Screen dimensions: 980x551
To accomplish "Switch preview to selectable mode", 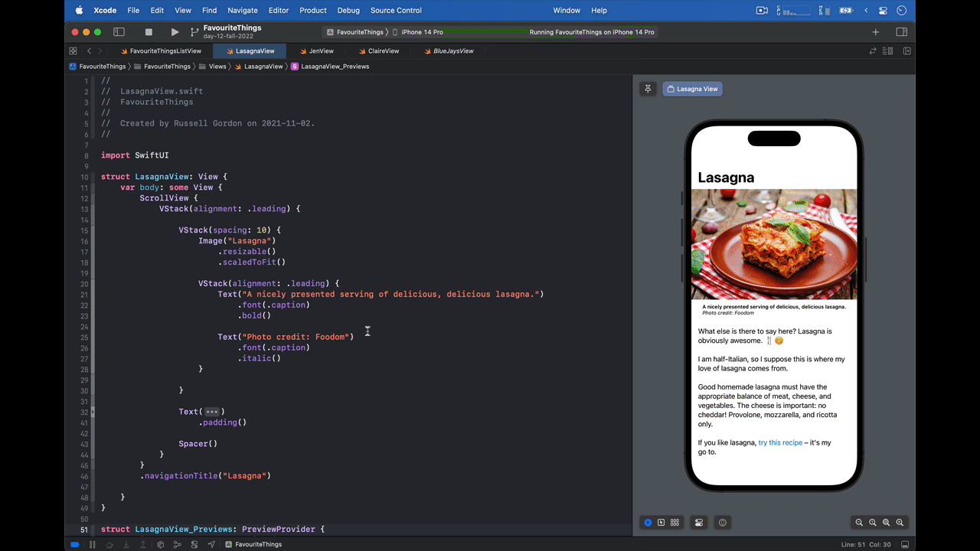I will click(661, 523).
